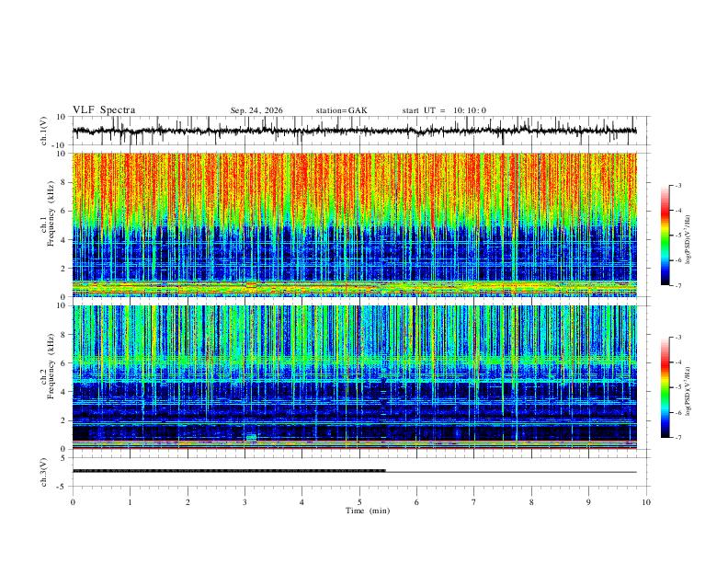Click the ch.1 voltage waveform trace
The image size is (728, 563).
pos(354,131)
